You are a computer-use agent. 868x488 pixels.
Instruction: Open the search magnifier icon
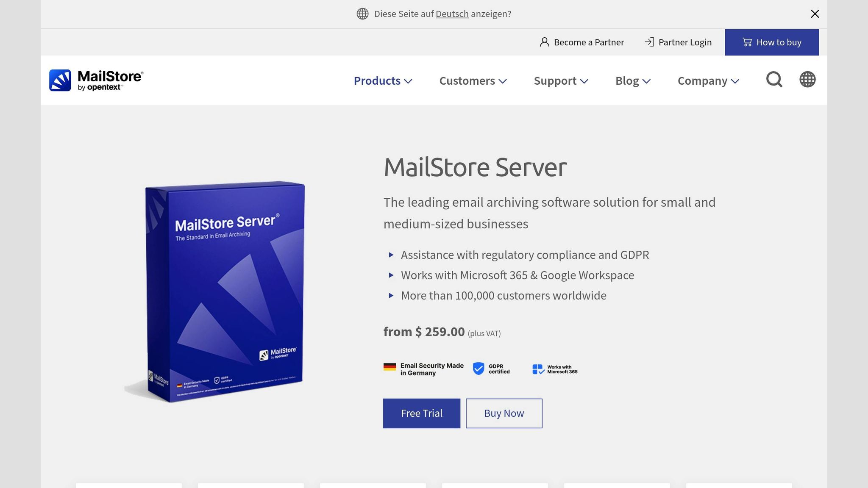[774, 80]
